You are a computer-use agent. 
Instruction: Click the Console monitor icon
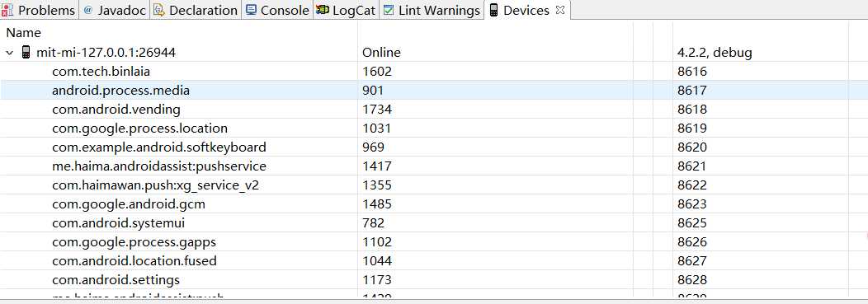pyautogui.click(x=252, y=10)
